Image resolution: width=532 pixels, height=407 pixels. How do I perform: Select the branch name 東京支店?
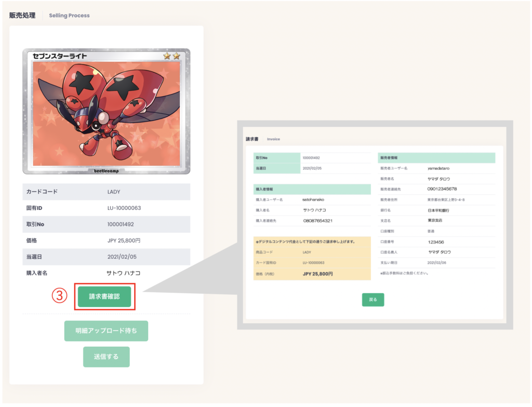(x=435, y=220)
